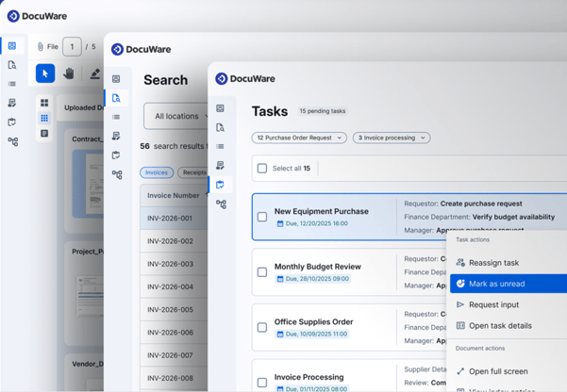
Task: Open forms icon in Search window sidebar
Action: coord(116,137)
